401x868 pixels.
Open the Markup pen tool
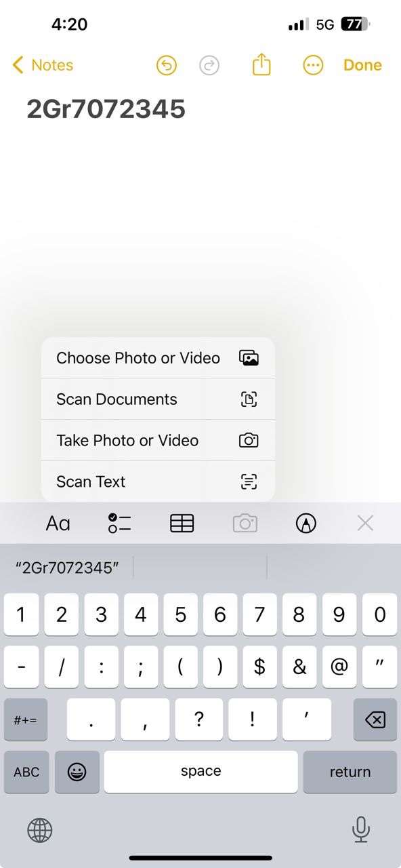[307, 523]
